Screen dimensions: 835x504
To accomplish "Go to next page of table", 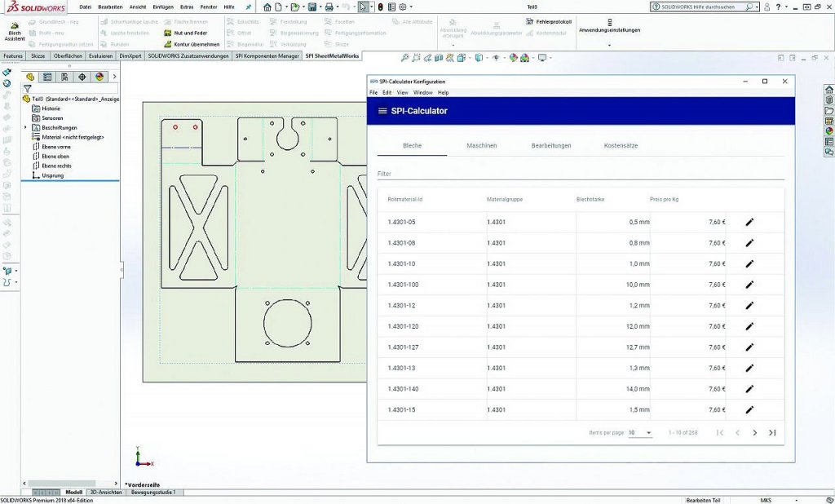I will coord(754,433).
